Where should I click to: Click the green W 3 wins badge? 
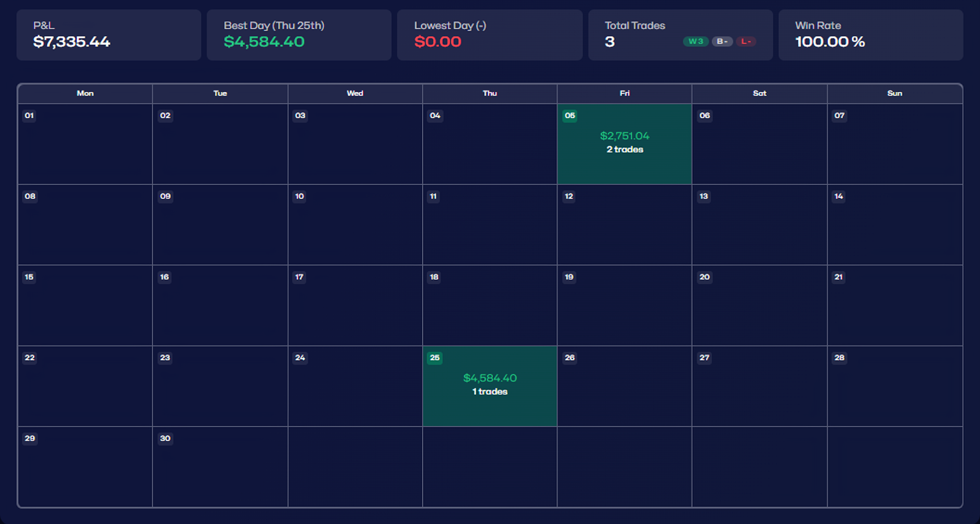(x=695, y=41)
